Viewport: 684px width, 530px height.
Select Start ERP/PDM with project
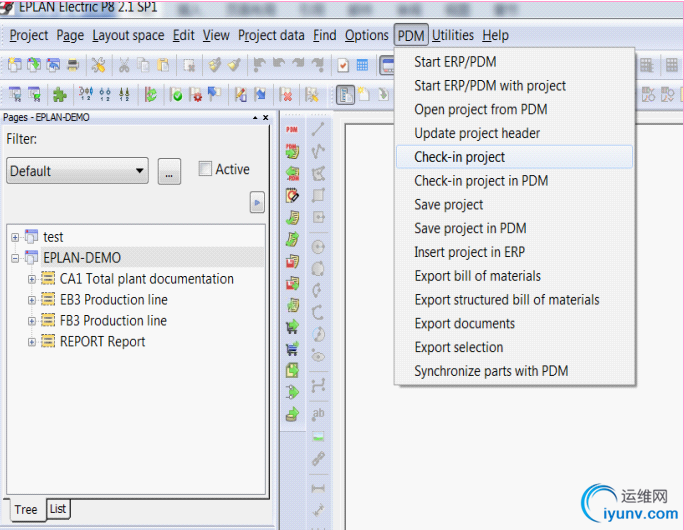514,85
